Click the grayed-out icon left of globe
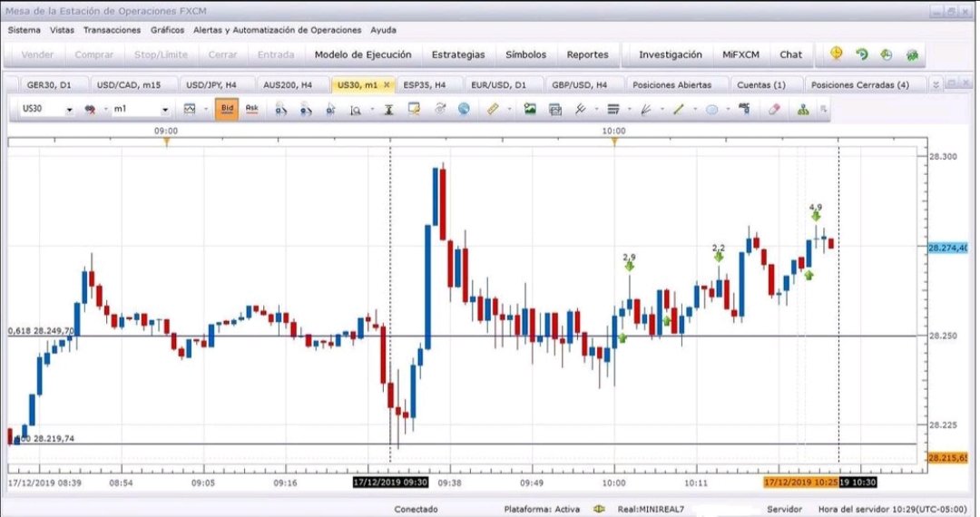The height and width of the screenshot is (517, 980). (x=440, y=109)
